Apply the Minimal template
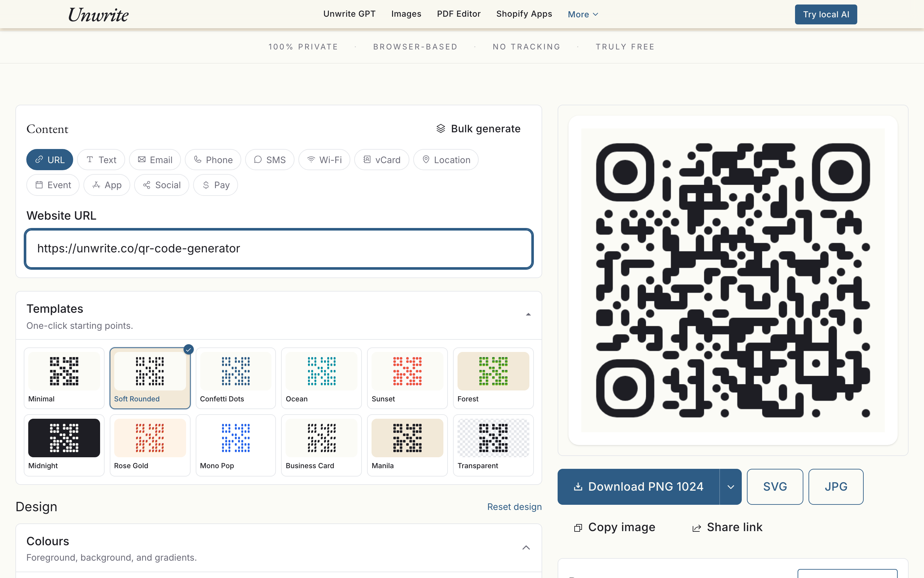This screenshot has width=924, height=578. click(x=64, y=378)
